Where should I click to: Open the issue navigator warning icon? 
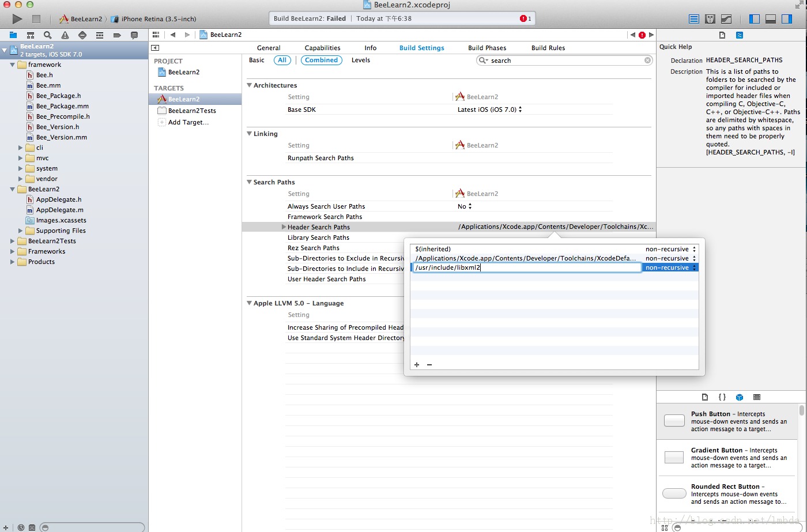point(65,35)
